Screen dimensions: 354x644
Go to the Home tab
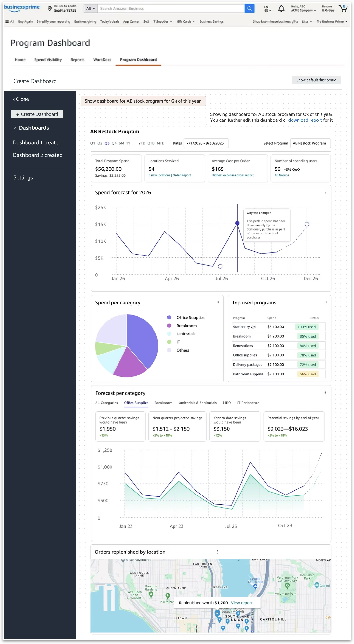(x=20, y=59)
